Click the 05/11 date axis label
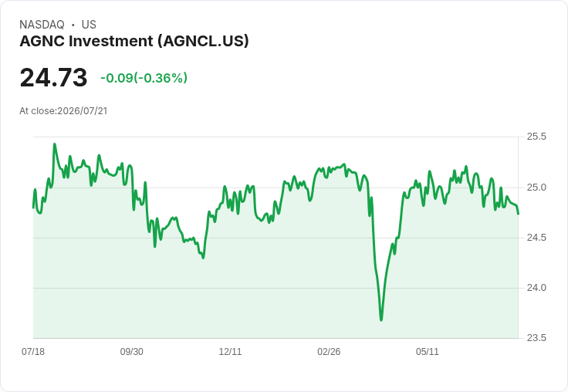Viewport: 568px width, 392px height. point(427,351)
